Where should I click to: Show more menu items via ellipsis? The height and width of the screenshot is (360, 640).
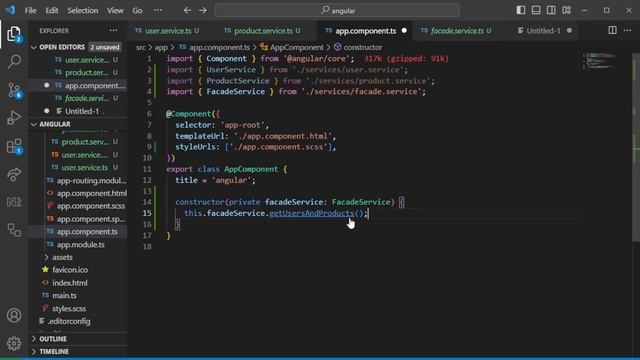click(158, 10)
